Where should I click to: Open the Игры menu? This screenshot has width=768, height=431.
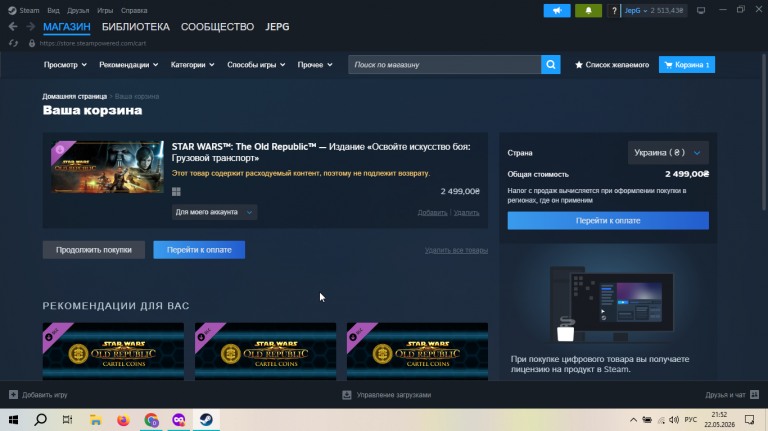pyautogui.click(x=105, y=10)
